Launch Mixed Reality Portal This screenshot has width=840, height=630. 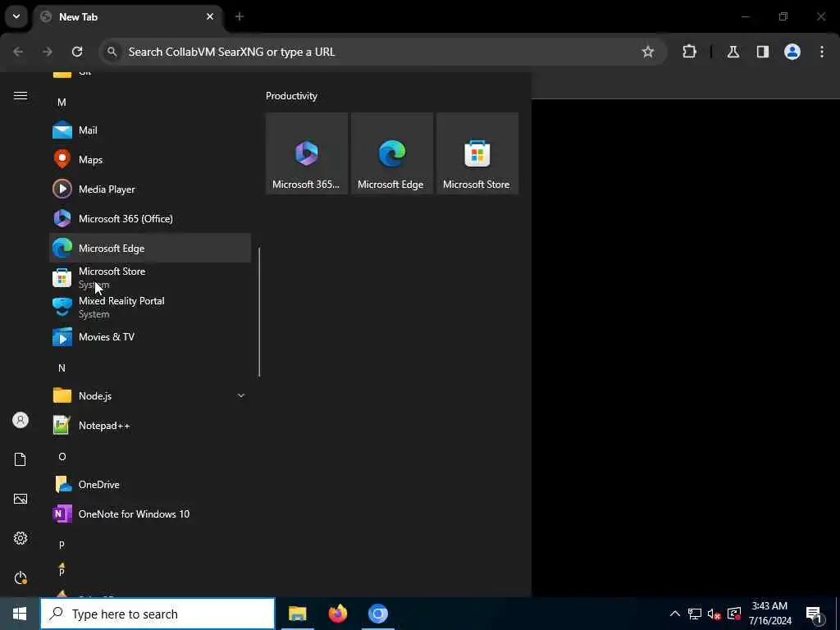point(150,307)
